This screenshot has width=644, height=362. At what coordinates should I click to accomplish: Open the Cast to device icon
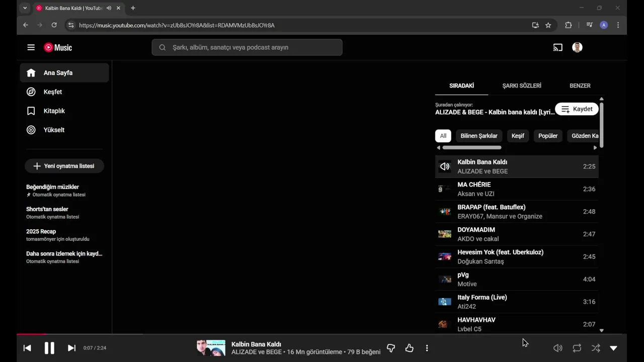pyautogui.click(x=557, y=47)
